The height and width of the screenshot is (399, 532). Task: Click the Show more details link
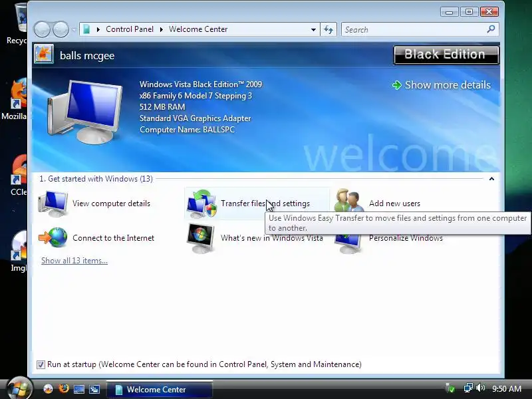point(448,85)
